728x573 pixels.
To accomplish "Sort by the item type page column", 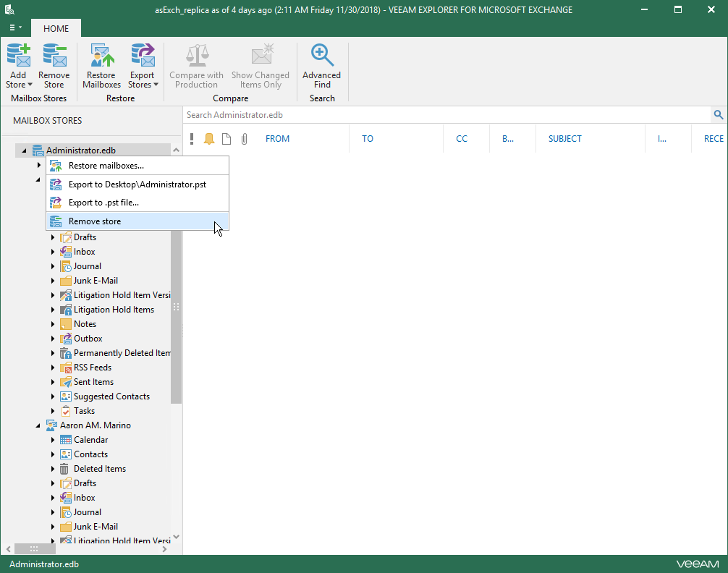I will [226, 138].
